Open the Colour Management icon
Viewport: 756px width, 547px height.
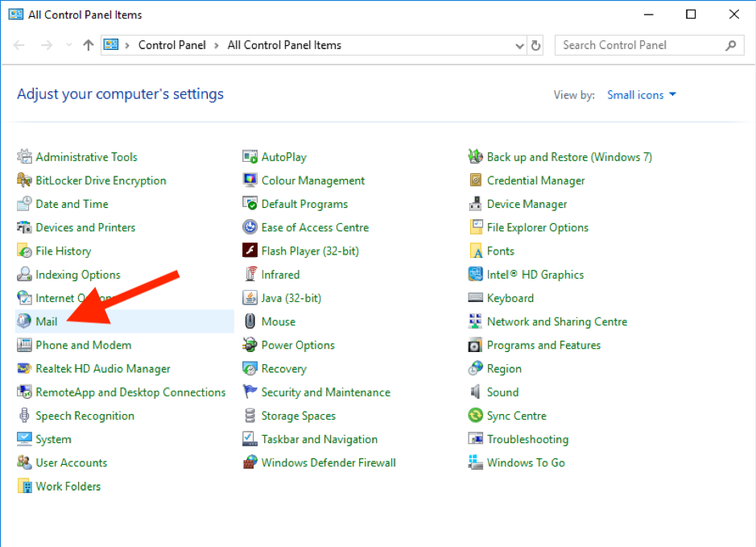pyautogui.click(x=250, y=180)
